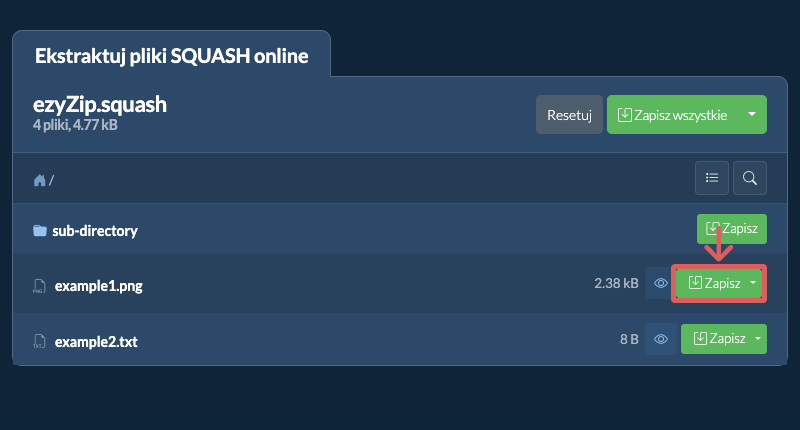Select the Ekstraktuj pliki SQUASH online tab
The height and width of the screenshot is (430, 800).
coord(171,56)
